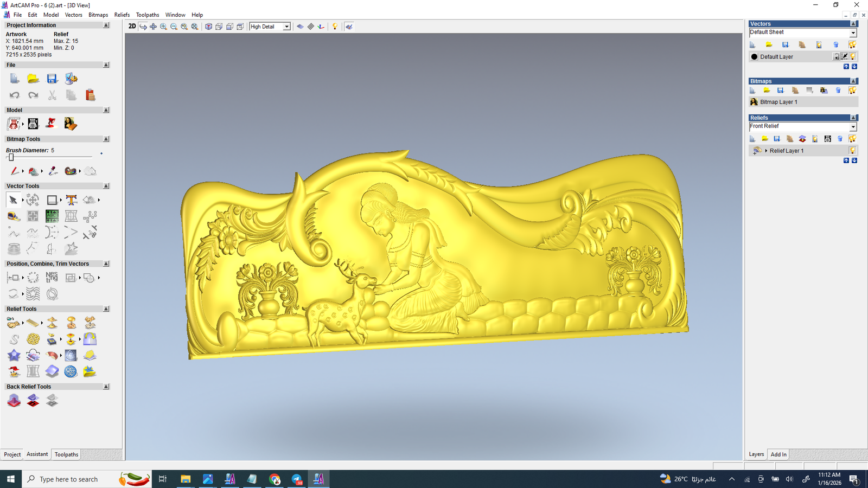Click the zoom in magnifier in 3D toolbar
Viewport: 868px width, 488px height.
(x=163, y=27)
